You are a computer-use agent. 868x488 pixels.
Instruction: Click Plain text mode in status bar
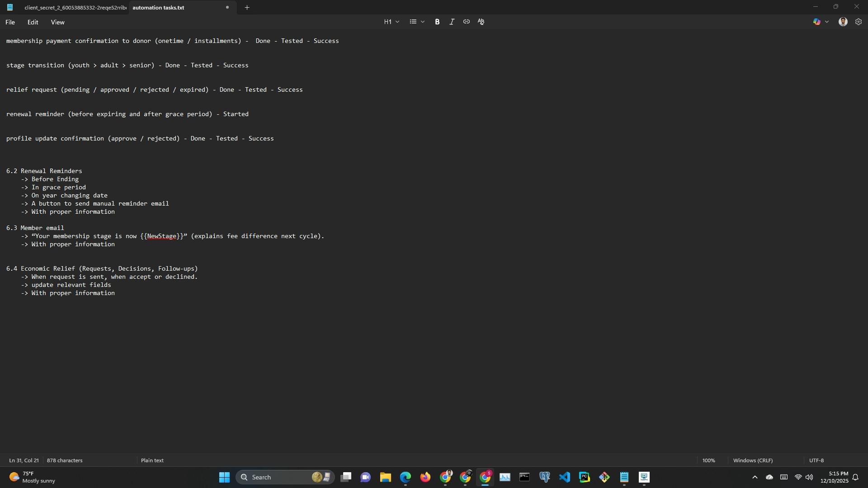[152, 460]
